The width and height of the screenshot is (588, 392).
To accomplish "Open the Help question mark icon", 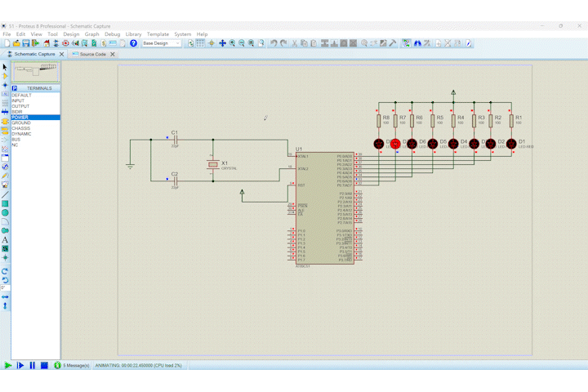I will pyautogui.click(x=134, y=43).
